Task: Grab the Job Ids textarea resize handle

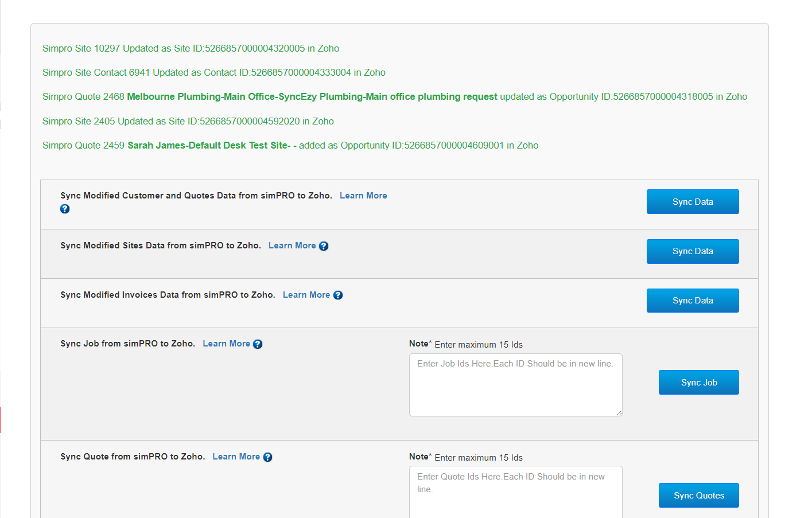Action: [619, 413]
